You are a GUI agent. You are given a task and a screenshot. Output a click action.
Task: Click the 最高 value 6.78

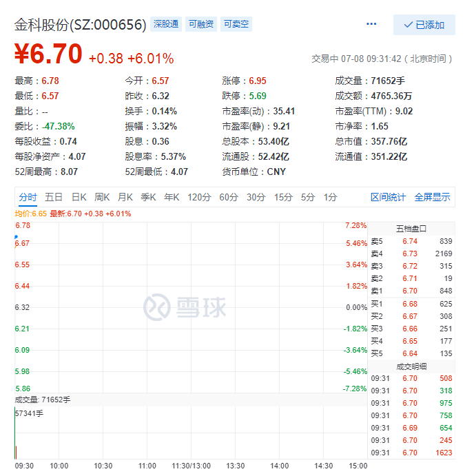50,81
